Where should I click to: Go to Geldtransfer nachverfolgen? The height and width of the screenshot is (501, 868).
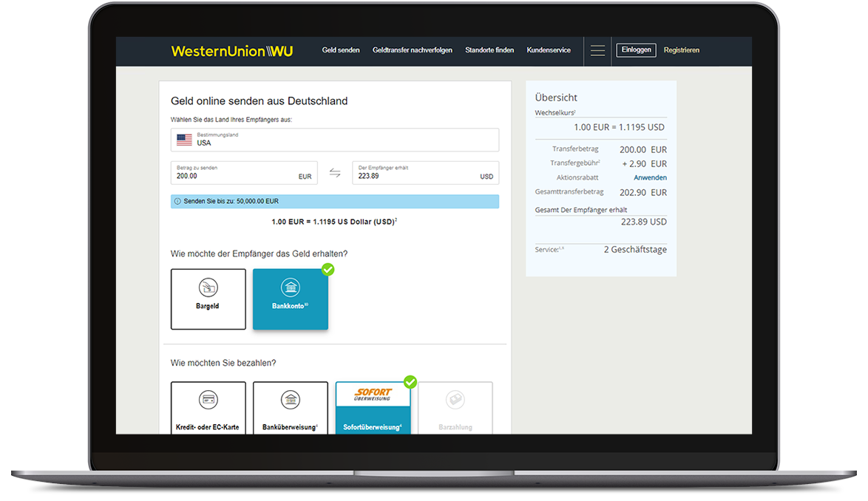(413, 50)
